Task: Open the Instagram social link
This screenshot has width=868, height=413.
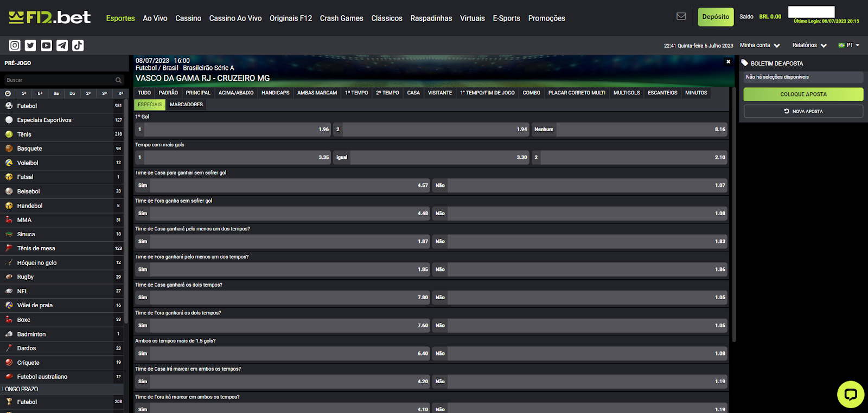Action: (15, 46)
